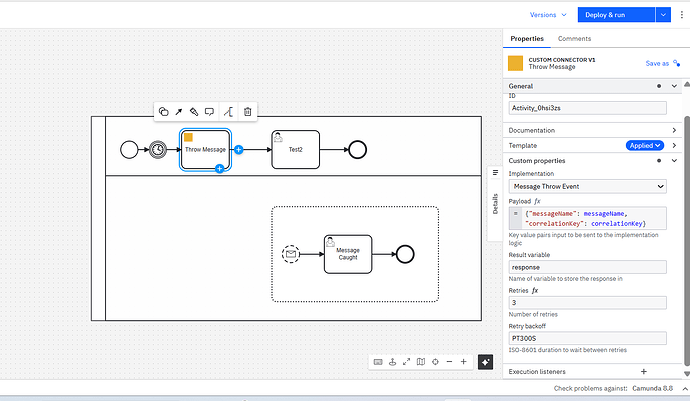Toggle the minimap icon
Viewport: 690px width, 401px height.
[421, 362]
